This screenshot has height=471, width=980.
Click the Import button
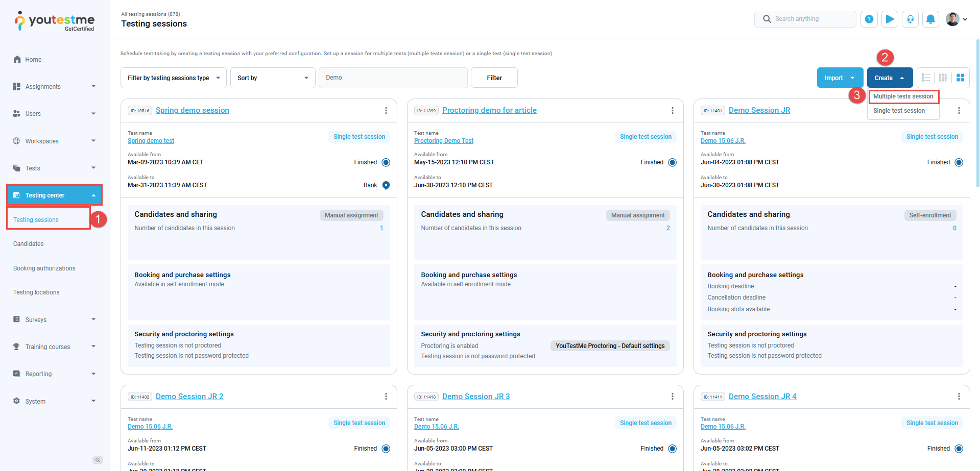[x=840, y=78]
